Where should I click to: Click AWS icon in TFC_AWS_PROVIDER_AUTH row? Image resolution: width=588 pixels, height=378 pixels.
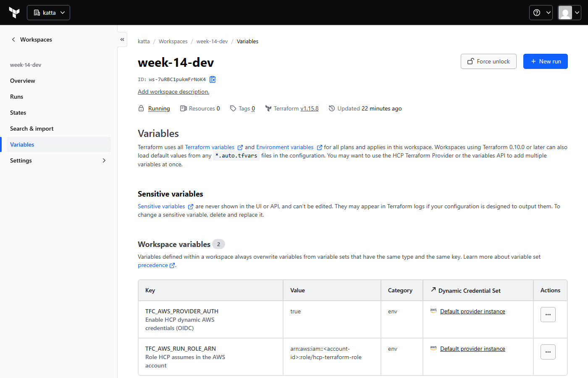point(433,311)
